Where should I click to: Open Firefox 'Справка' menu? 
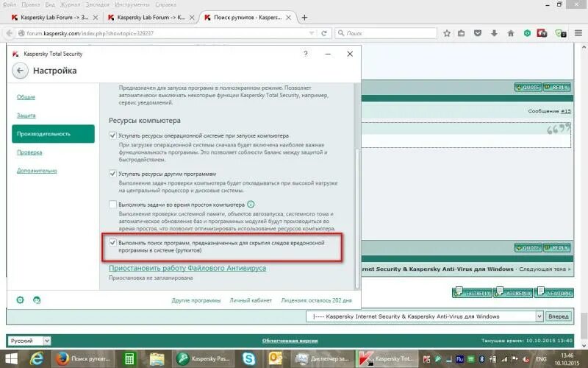point(165,4)
